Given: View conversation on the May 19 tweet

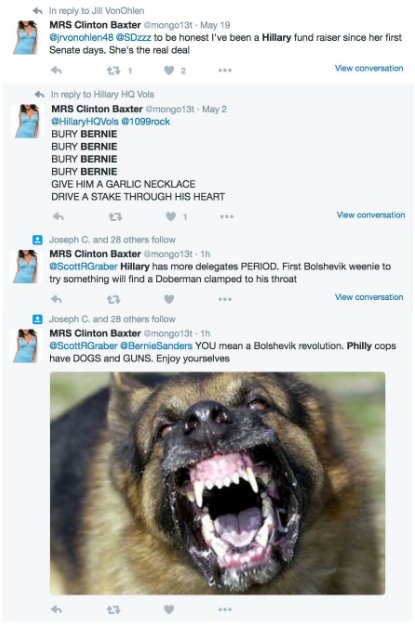Looking at the screenshot, I should tap(369, 68).
